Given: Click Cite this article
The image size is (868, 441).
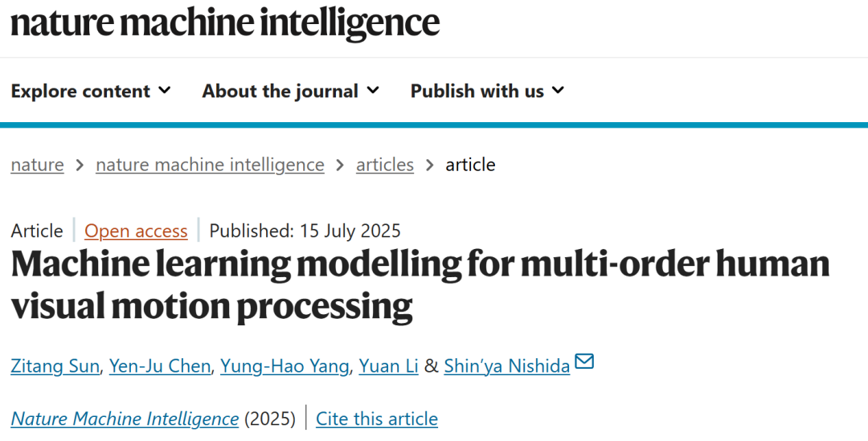Looking at the screenshot, I should 376,419.
